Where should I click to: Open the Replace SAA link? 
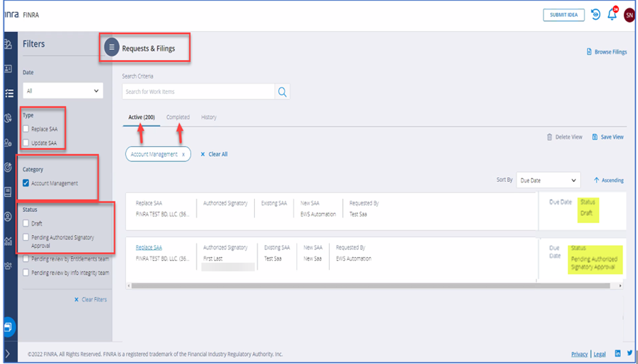pos(149,247)
